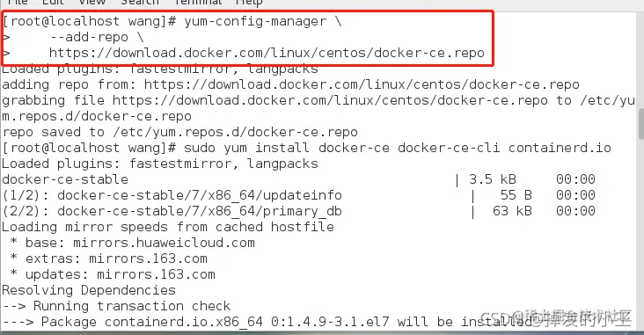Open the Edit menu
644x335 pixels.
tap(53, 2)
